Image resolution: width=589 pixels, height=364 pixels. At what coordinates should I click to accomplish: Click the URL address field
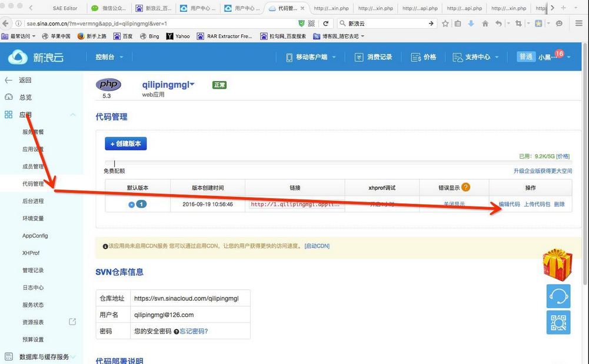click(162, 24)
